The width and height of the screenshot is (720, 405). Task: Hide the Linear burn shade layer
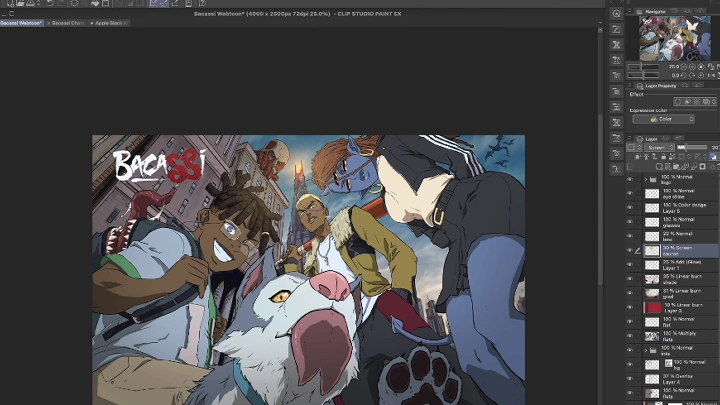click(x=630, y=279)
